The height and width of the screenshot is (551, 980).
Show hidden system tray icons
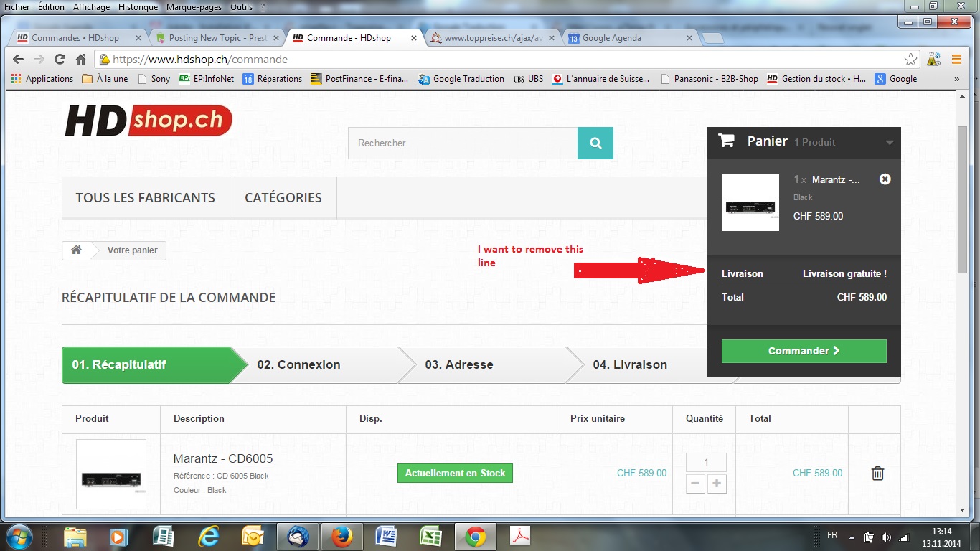851,537
